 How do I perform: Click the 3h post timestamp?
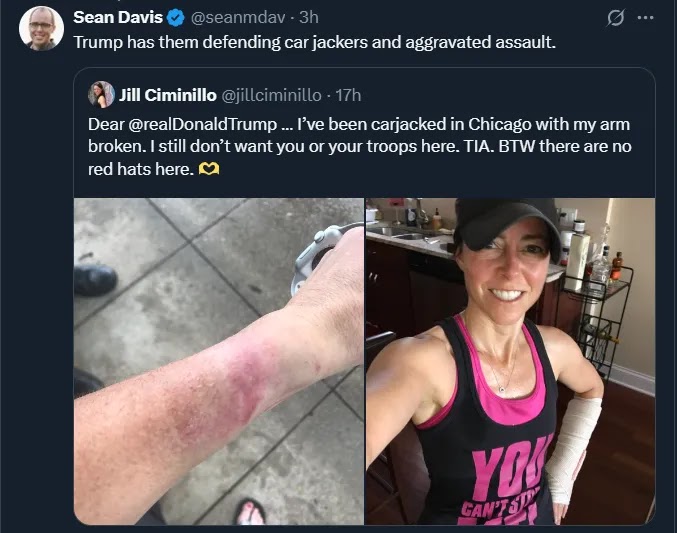[x=309, y=18]
